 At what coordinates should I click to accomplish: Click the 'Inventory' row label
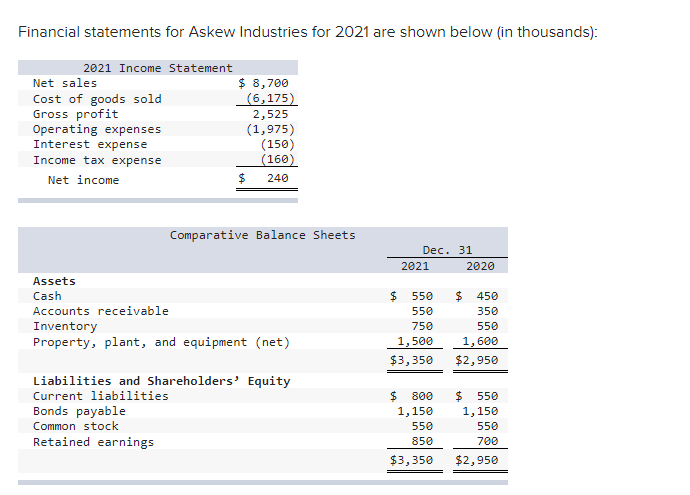click(65, 326)
